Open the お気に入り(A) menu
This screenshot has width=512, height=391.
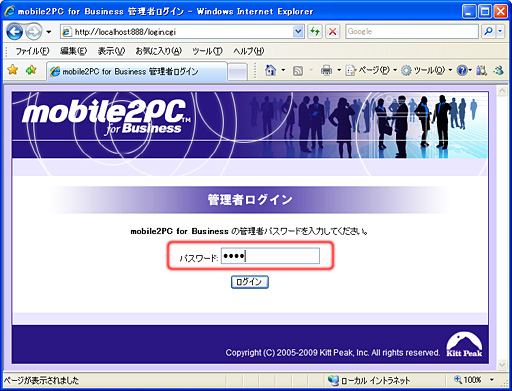[x=158, y=51]
